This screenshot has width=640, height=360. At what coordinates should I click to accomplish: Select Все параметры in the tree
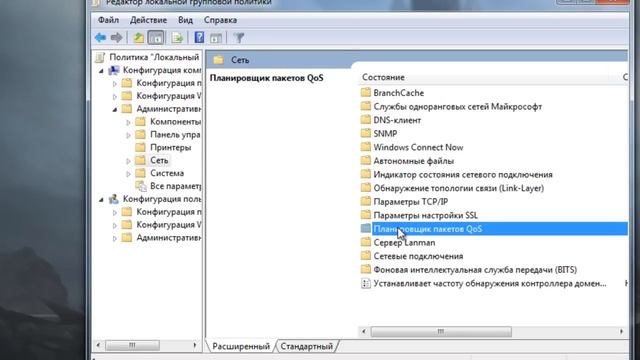176,186
